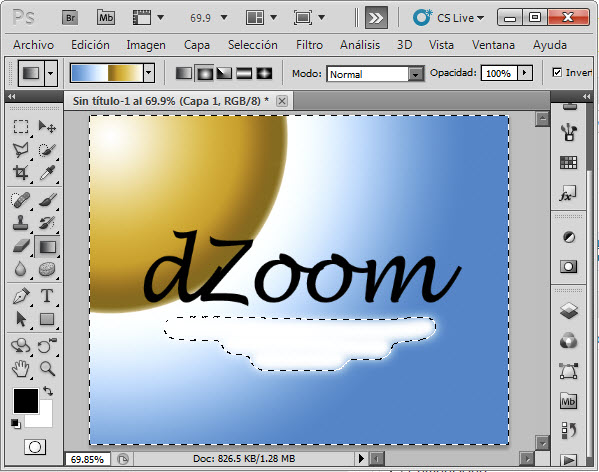Open the Filtro menu
The height and width of the screenshot is (472, 599).
(309, 45)
